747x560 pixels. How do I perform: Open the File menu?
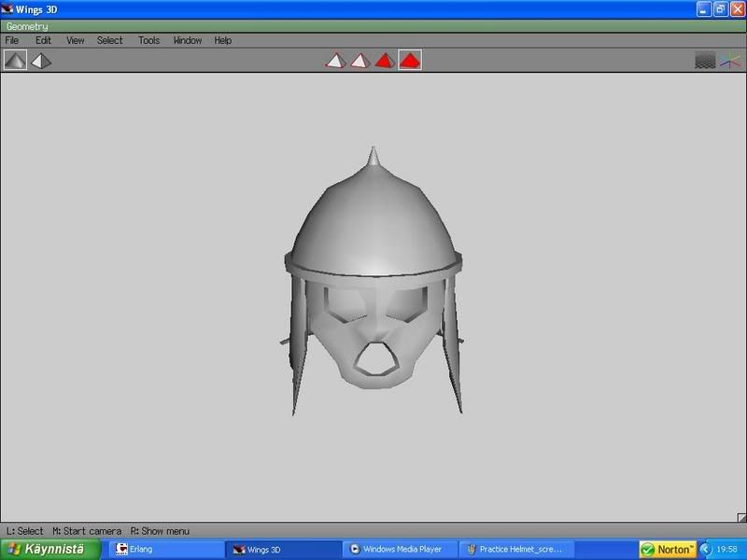point(12,41)
